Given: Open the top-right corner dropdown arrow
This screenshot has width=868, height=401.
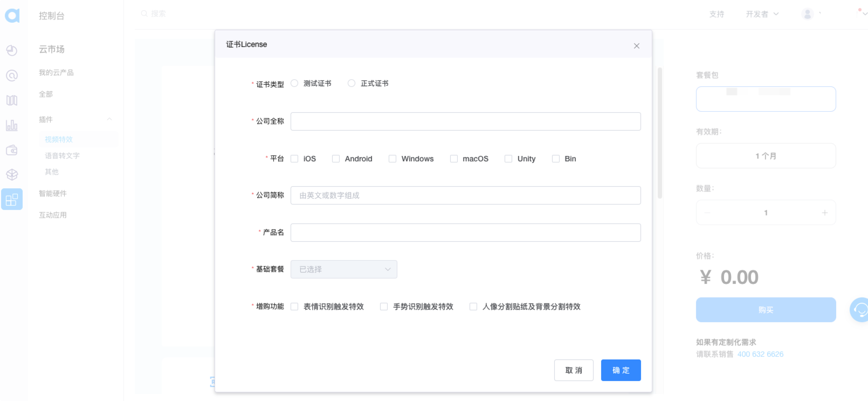Looking at the screenshot, I should [x=865, y=14].
